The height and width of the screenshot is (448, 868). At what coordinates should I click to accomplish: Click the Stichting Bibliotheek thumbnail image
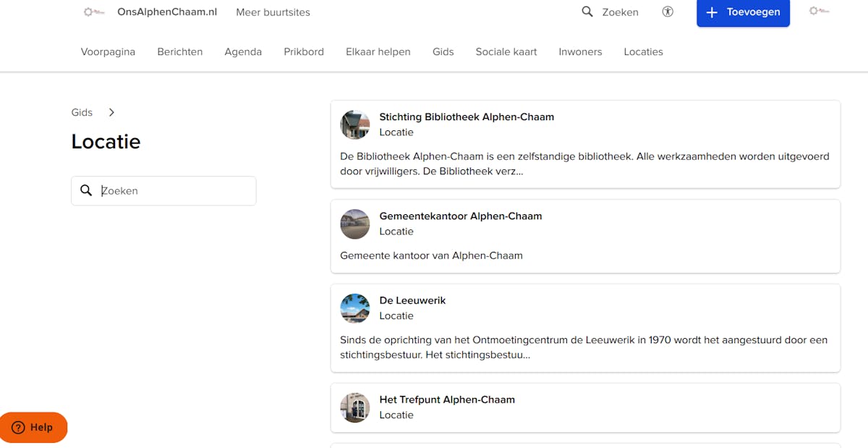355,124
